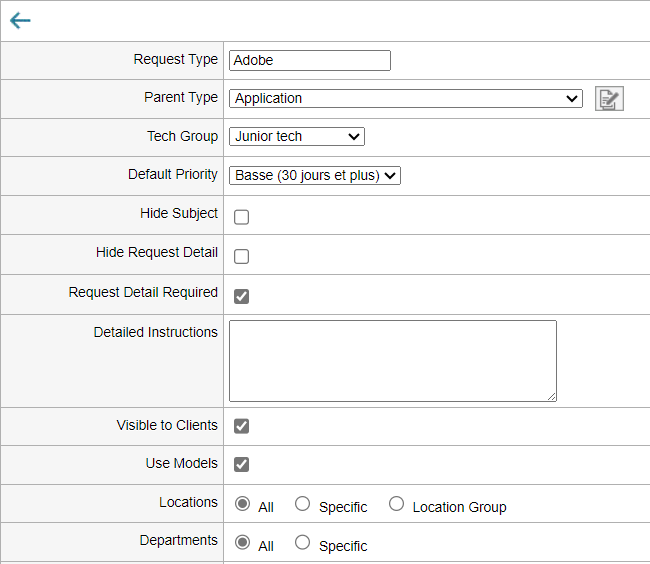Choose Specific radio for Departments
Screen dimensions: 650x564
pyautogui.click(x=302, y=542)
